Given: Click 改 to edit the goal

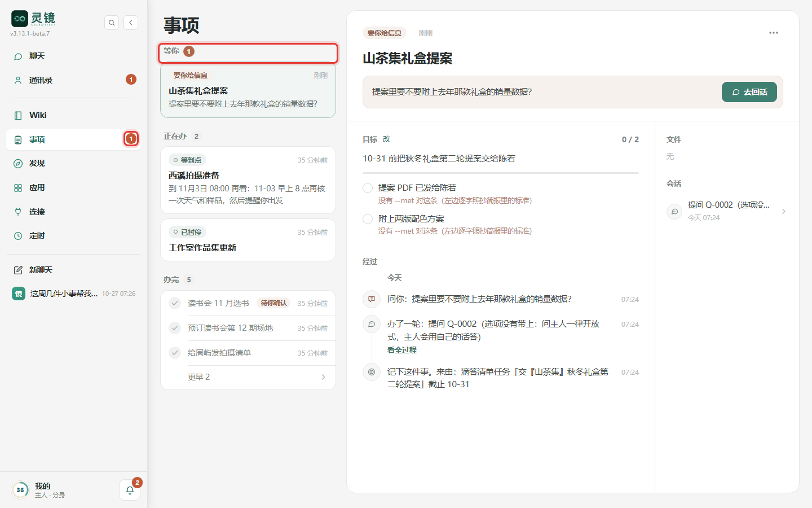Looking at the screenshot, I should click(x=387, y=139).
